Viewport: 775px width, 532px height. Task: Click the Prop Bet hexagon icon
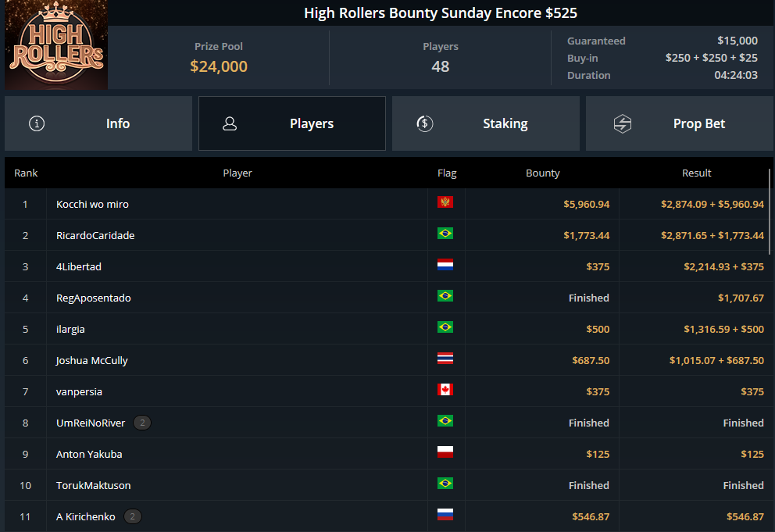623,123
